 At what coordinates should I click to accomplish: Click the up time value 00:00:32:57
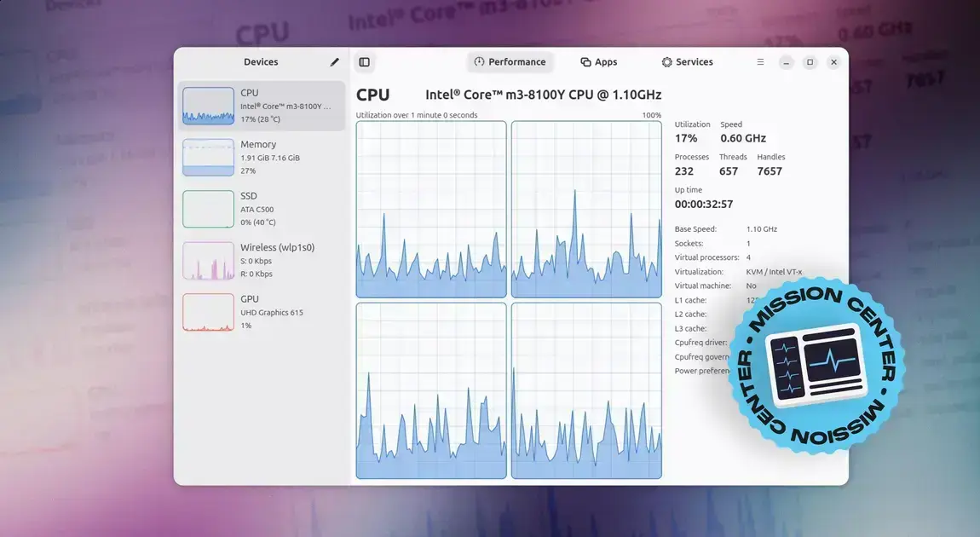[704, 205]
